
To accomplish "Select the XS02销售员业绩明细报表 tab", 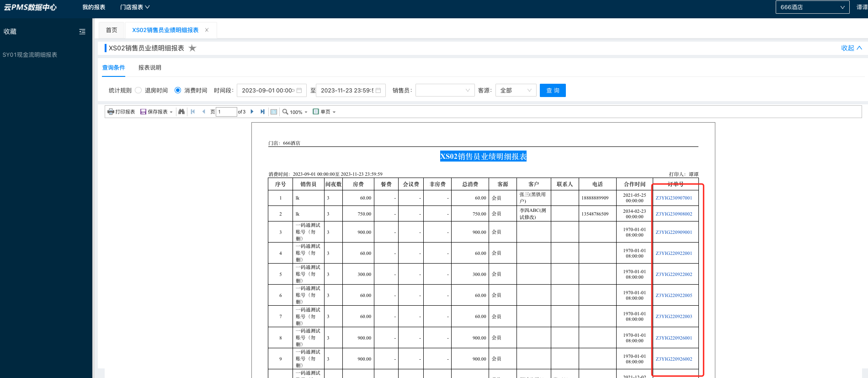I will tap(165, 30).
